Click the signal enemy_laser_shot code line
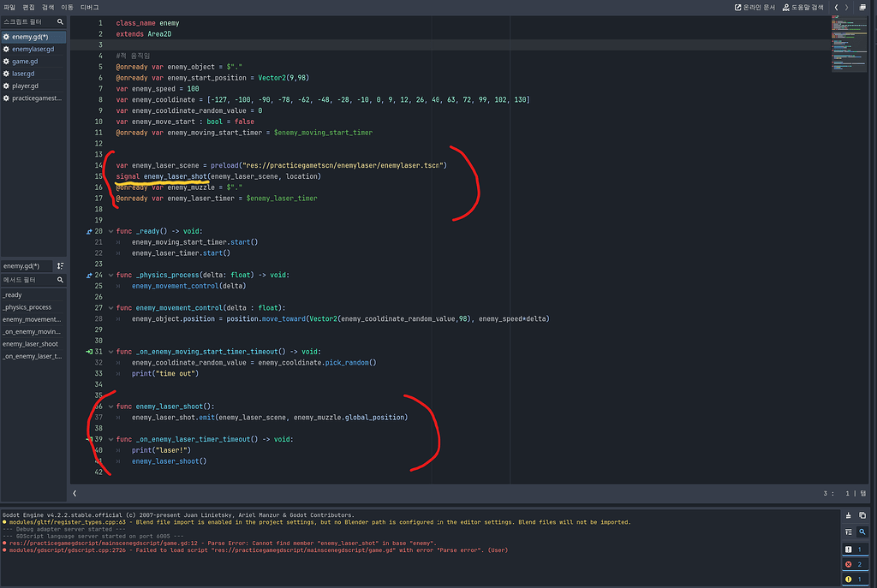Image resolution: width=877 pixels, height=588 pixels. coord(218,176)
